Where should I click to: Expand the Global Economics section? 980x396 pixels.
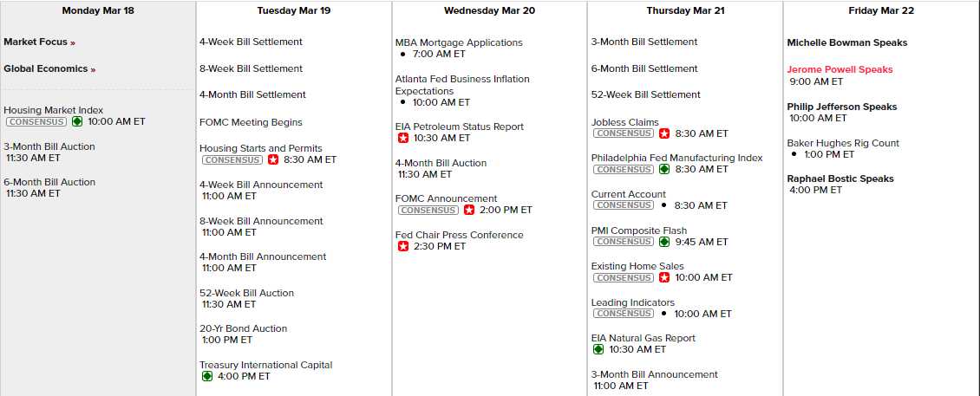49,69
